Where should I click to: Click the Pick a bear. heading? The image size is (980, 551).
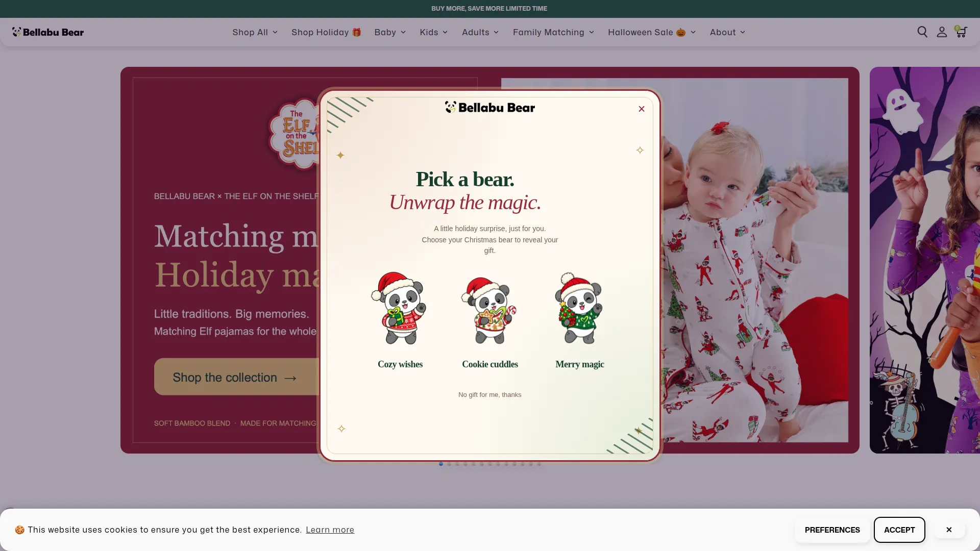point(465,179)
